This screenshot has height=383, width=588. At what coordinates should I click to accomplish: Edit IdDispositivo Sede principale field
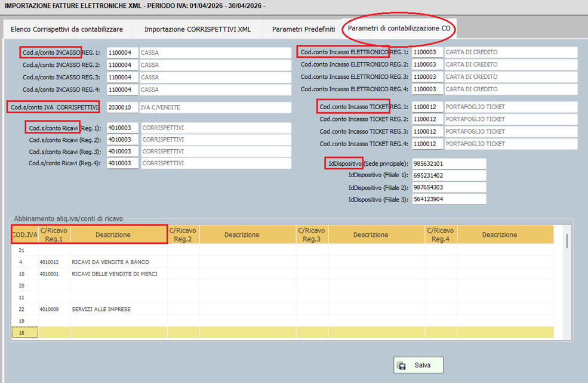(x=448, y=163)
